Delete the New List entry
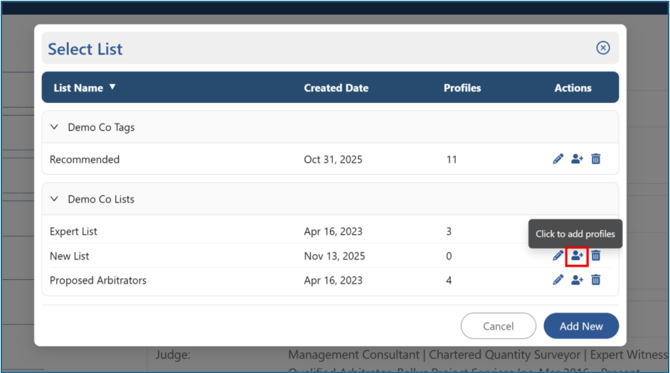670x373 pixels. (596, 256)
